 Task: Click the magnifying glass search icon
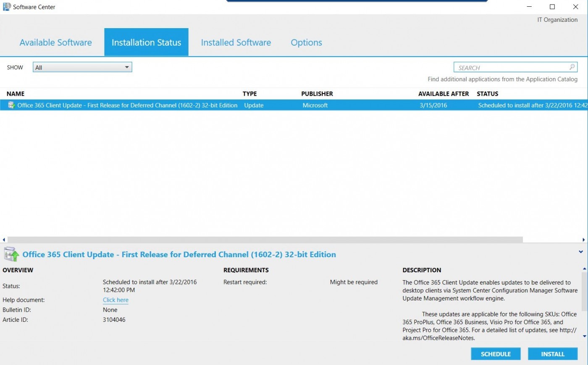pyautogui.click(x=572, y=67)
